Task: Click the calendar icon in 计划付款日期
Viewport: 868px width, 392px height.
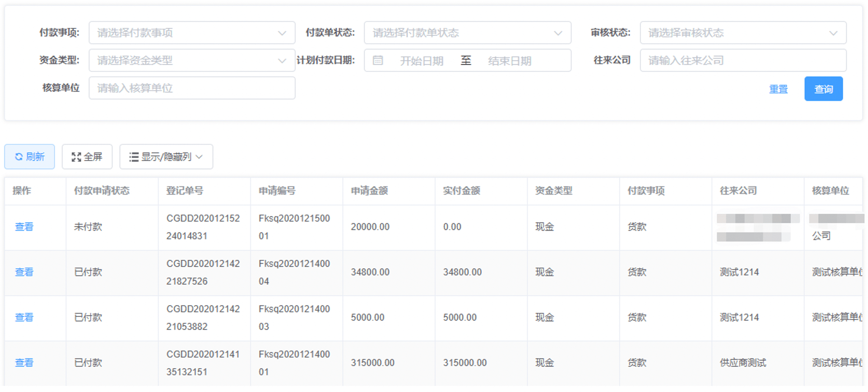Action: [x=378, y=60]
